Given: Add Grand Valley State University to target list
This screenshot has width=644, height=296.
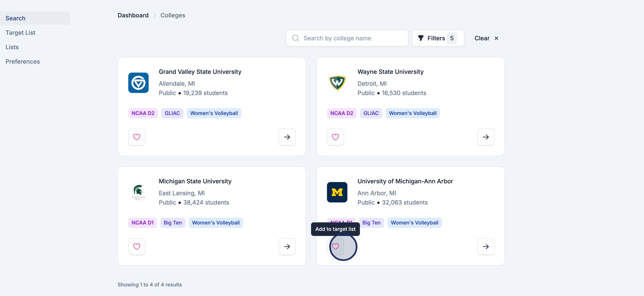Looking at the screenshot, I should 137,137.
